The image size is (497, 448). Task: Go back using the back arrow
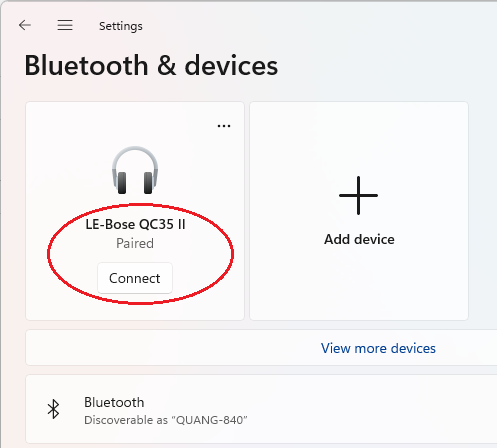25,25
